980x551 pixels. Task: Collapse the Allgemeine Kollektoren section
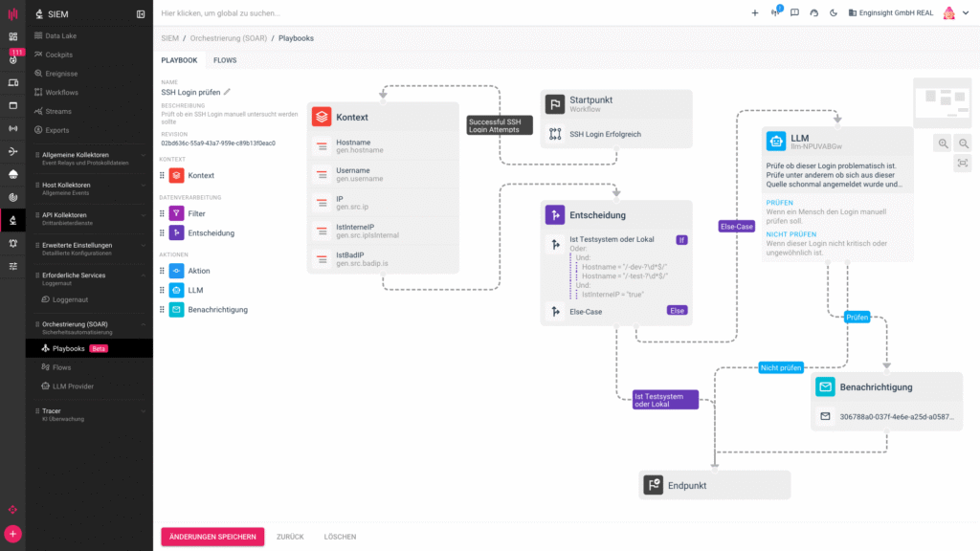point(144,155)
